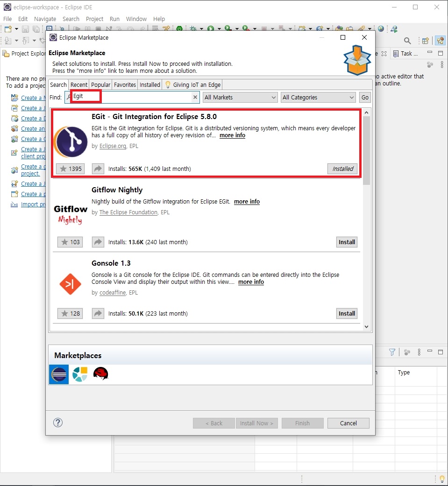Click the Gitflow Nightly logo
Screen dimensions: 448x486
(x=71, y=214)
